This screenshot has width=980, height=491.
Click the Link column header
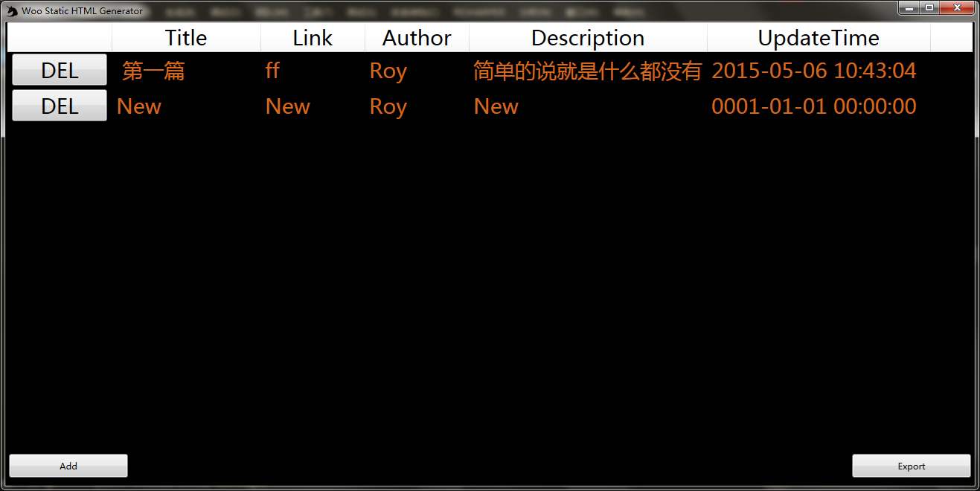coord(313,38)
